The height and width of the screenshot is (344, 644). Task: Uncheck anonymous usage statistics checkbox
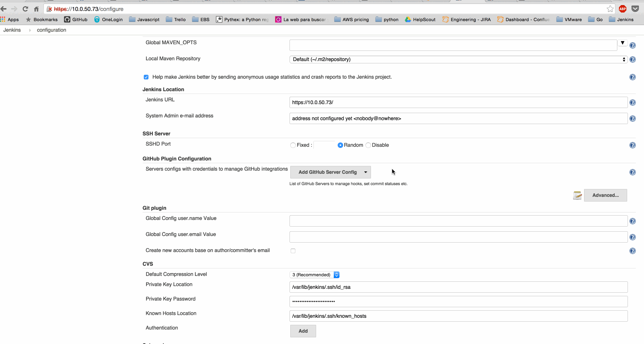146,77
